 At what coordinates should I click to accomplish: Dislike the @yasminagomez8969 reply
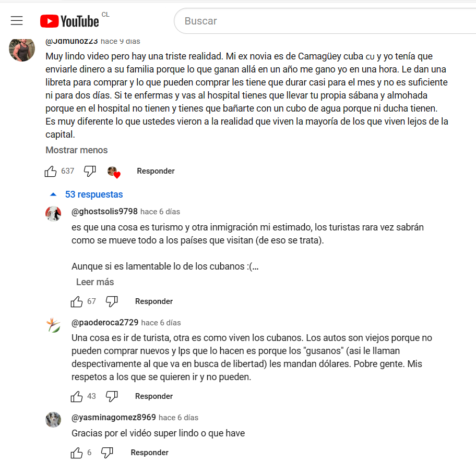[107, 453]
